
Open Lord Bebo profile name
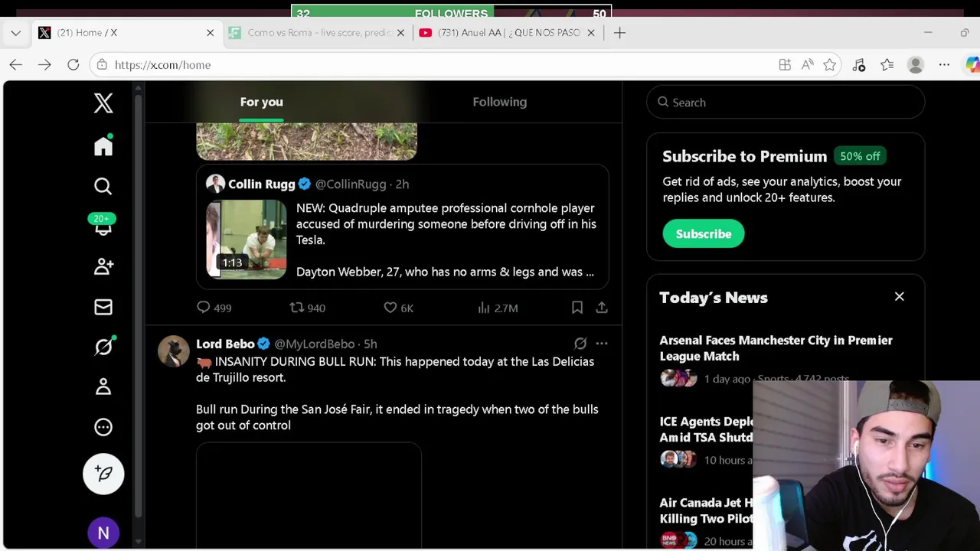click(225, 344)
